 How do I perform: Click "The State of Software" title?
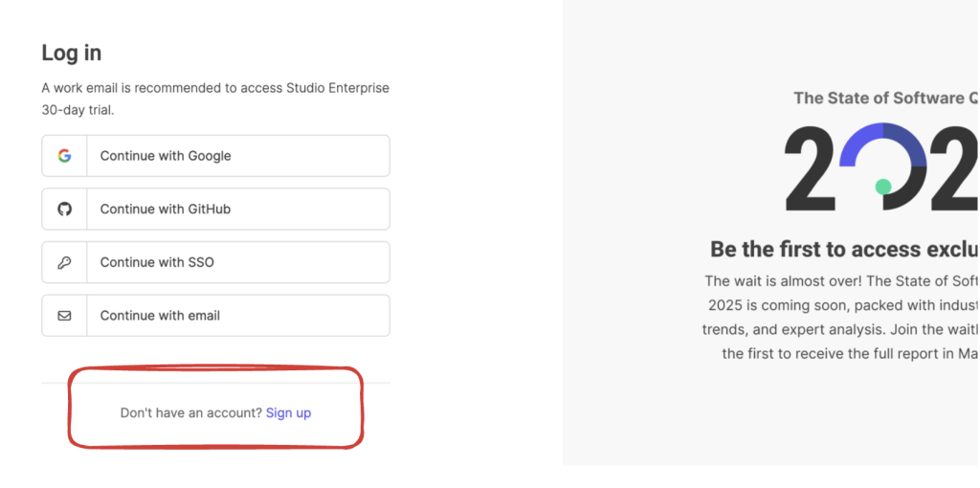coord(880,98)
